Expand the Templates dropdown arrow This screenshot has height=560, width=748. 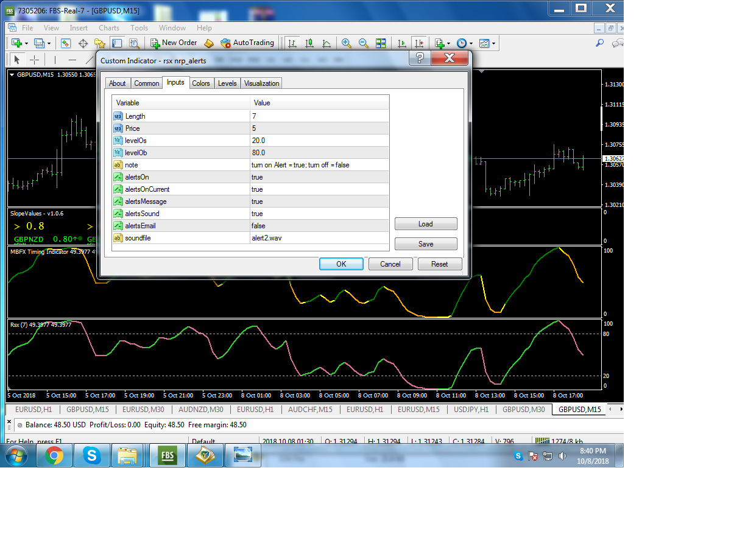(x=493, y=43)
